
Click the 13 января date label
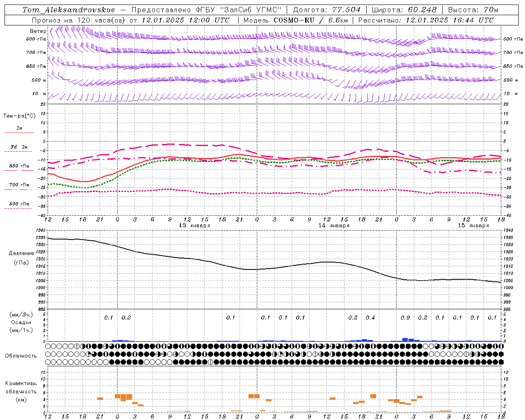(x=194, y=226)
